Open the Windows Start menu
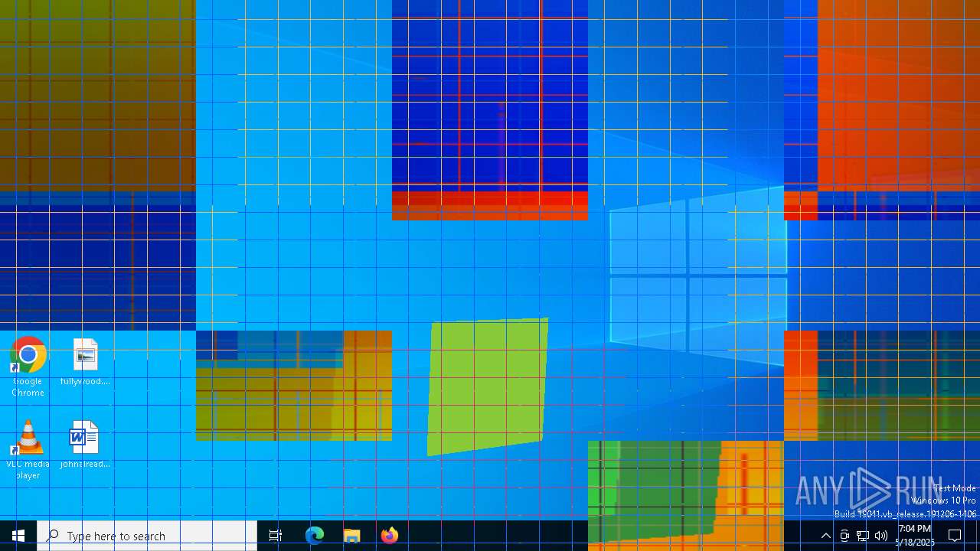 pyautogui.click(x=18, y=536)
